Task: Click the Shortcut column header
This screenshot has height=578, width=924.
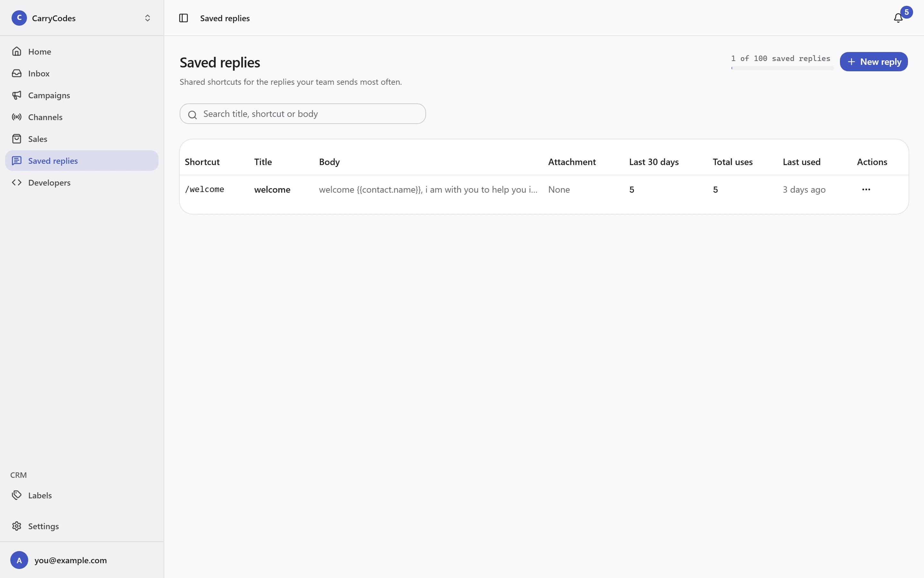Action: 202,162
